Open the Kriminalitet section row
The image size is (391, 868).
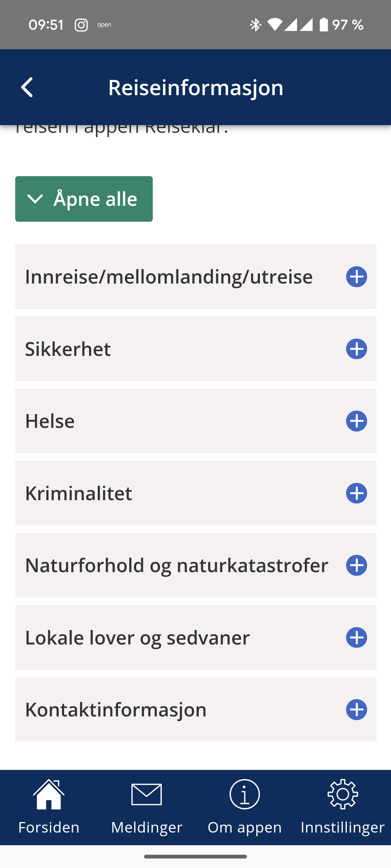pos(195,493)
